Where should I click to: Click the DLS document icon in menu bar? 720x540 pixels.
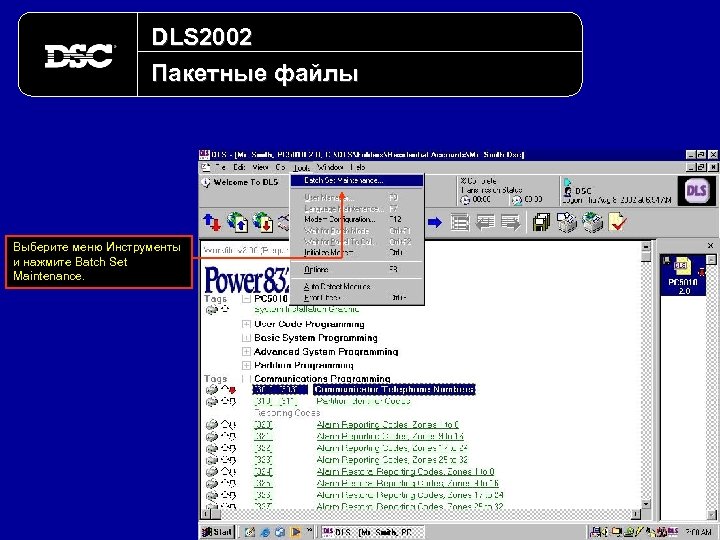tap(206, 168)
